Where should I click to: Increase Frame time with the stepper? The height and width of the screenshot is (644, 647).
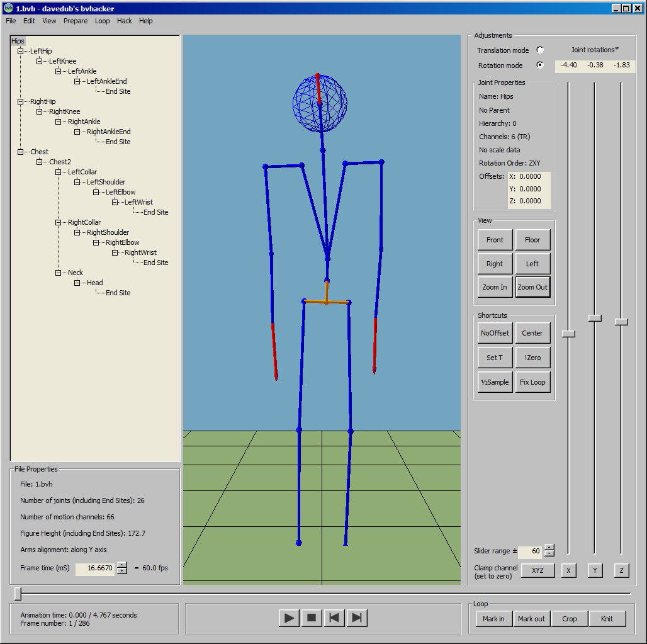tap(121, 565)
